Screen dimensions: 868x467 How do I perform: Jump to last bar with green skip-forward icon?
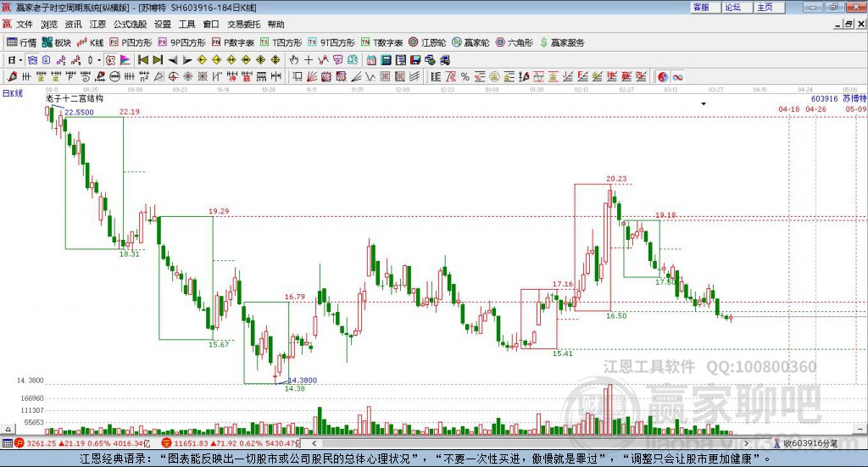pos(158,60)
